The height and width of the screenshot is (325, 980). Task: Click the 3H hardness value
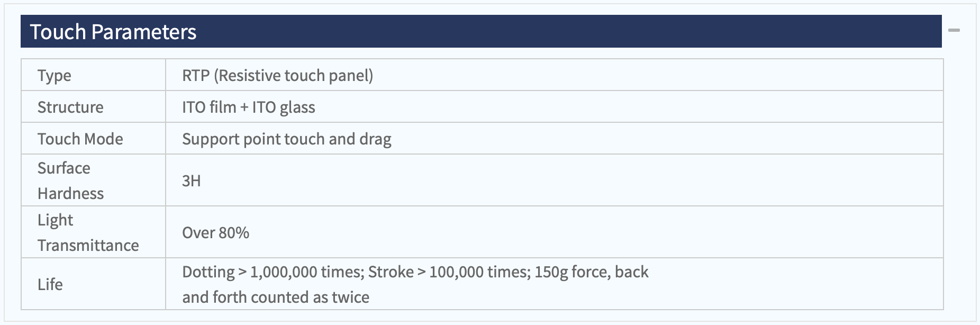(192, 180)
